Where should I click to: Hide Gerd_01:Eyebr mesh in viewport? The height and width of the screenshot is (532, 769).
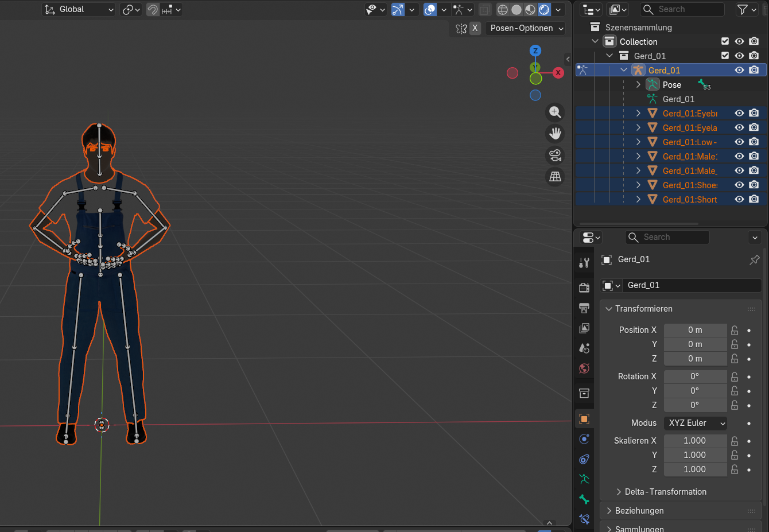pyautogui.click(x=739, y=114)
